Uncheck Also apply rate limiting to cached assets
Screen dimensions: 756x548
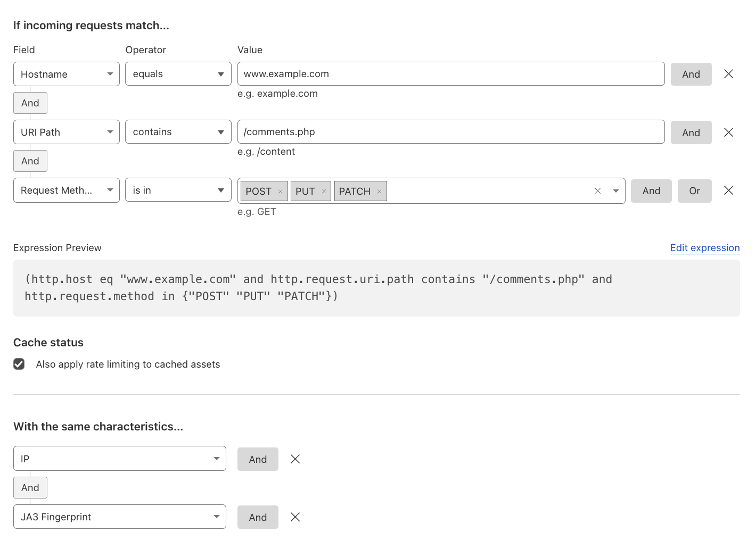[x=19, y=364]
